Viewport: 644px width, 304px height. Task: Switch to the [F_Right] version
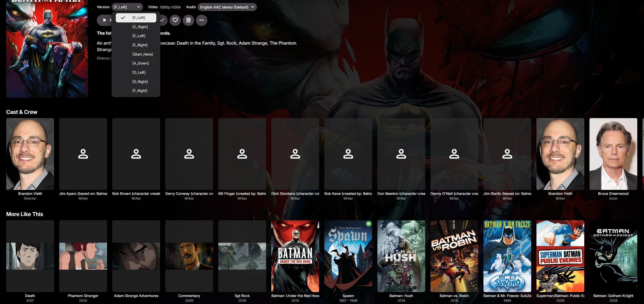tap(136, 90)
